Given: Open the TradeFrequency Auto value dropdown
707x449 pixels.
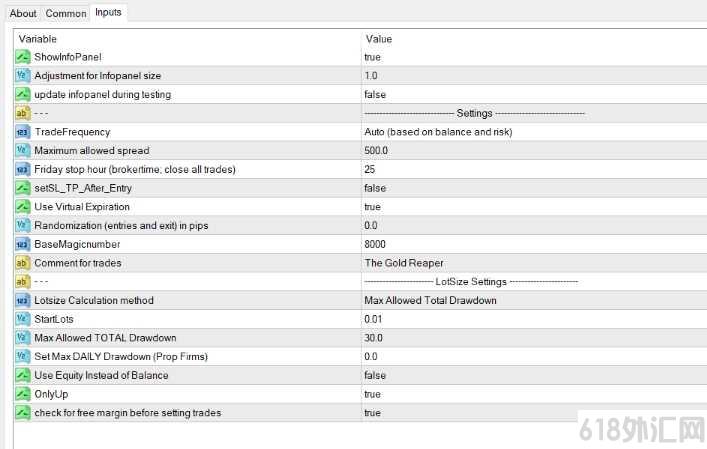Looking at the screenshot, I should (x=534, y=132).
